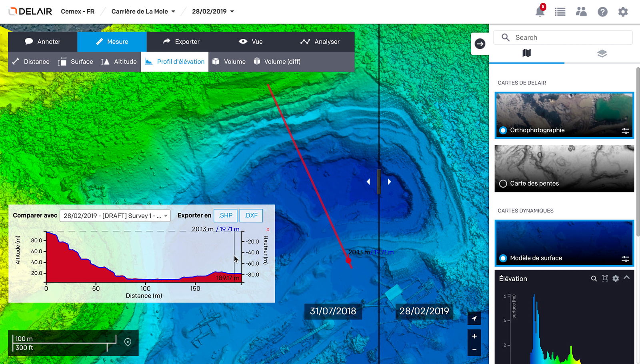Switch to the Mesure tab

click(112, 41)
